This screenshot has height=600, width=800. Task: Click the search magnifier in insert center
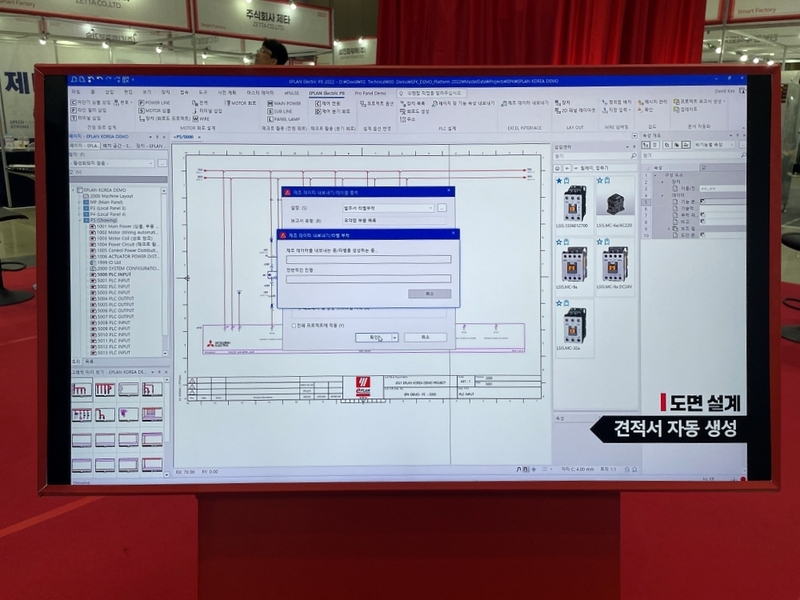636,156
